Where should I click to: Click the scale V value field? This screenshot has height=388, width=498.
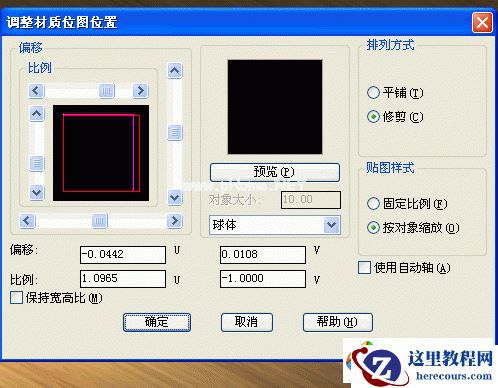click(x=263, y=279)
